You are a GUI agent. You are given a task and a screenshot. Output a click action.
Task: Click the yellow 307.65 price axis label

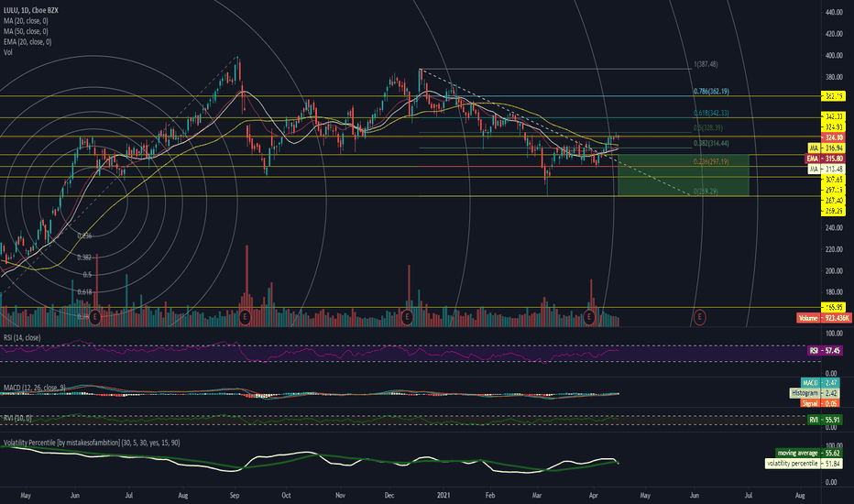(833, 180)
